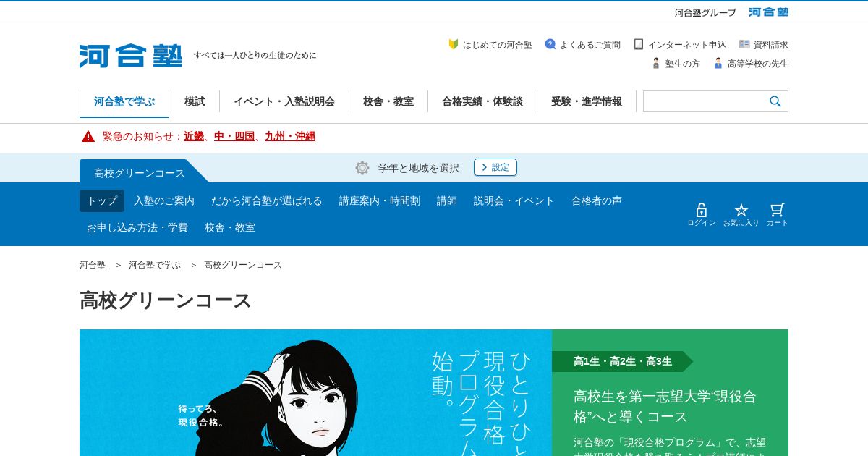Open 近畿 emergency notice link
The width and height of the screenshot is (868, 456).
point(194,136)
